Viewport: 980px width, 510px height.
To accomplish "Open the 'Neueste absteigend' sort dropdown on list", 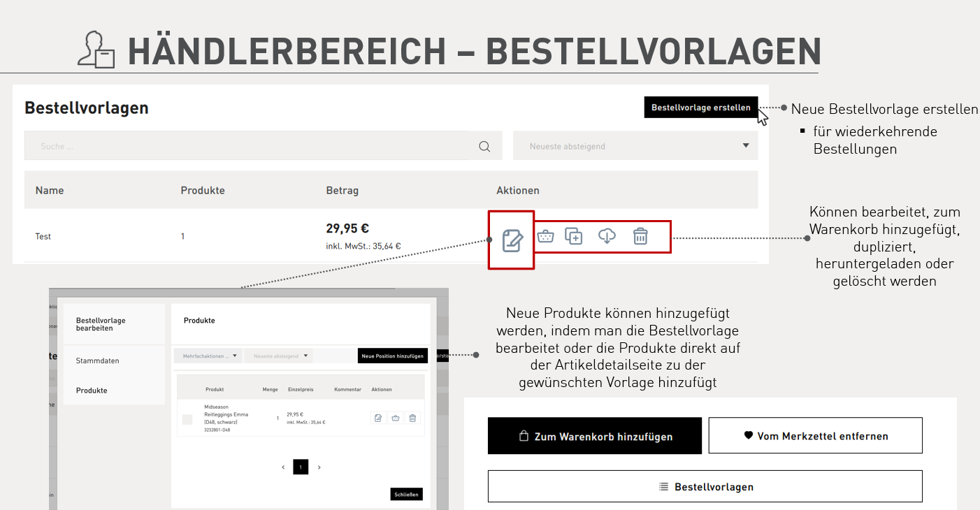I will (x=635, y=146).
